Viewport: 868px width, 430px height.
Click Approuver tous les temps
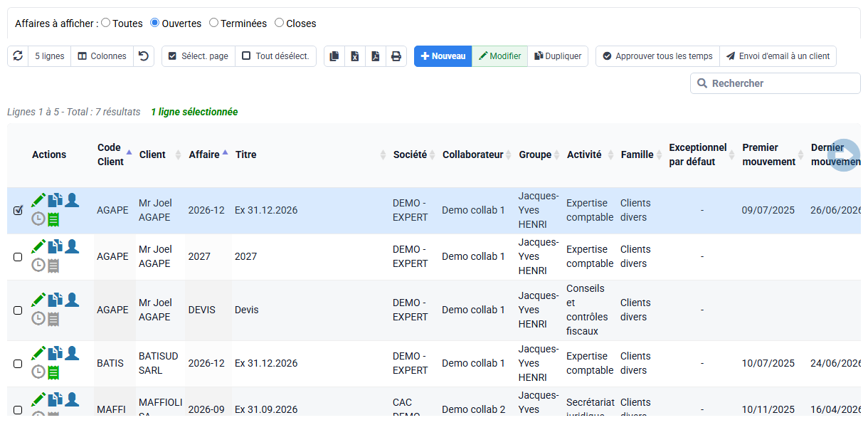pos(657,56)
